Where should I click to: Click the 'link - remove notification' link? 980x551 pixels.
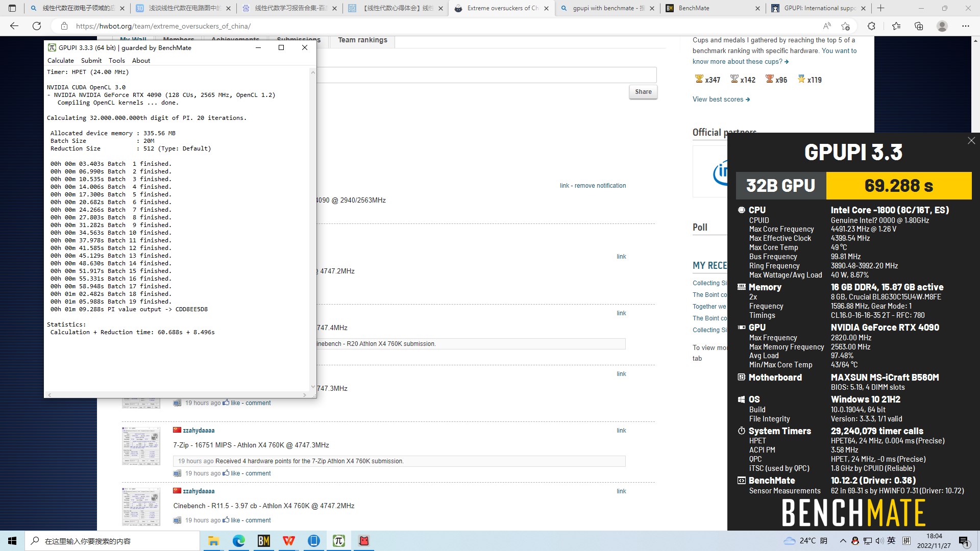coord(593,186)
